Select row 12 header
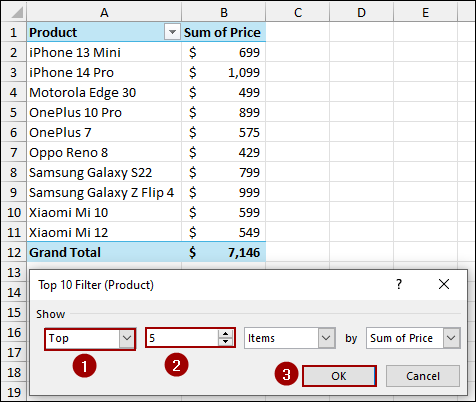 (x=14, y=252)
